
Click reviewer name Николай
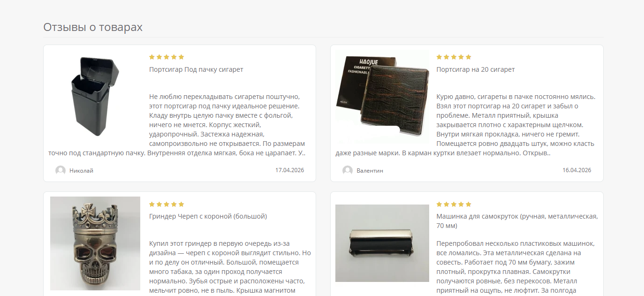pyautogui.click(x=81, y=171)
